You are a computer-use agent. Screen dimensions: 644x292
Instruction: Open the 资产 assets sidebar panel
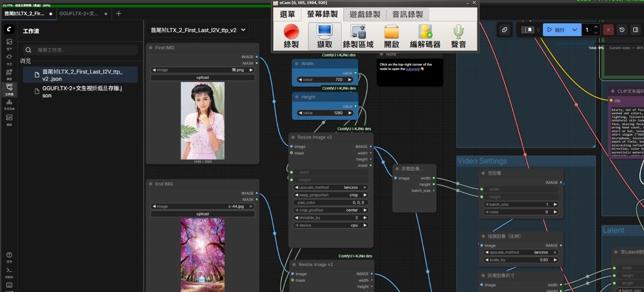click(9, 43)
